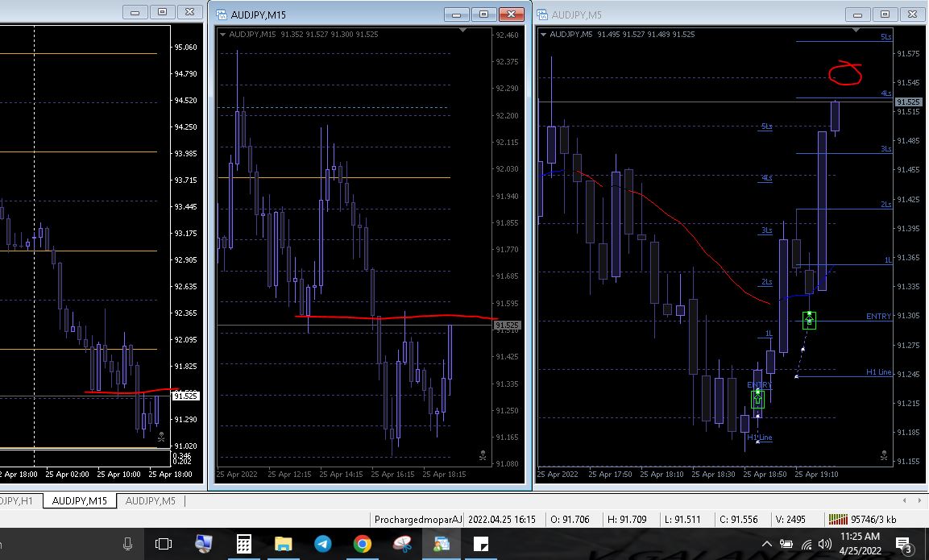Switch to the AUDJPY,M15 chart tab
Image resolution: width=929 pixels, height=560 pixels.
(x=80, y=500)
